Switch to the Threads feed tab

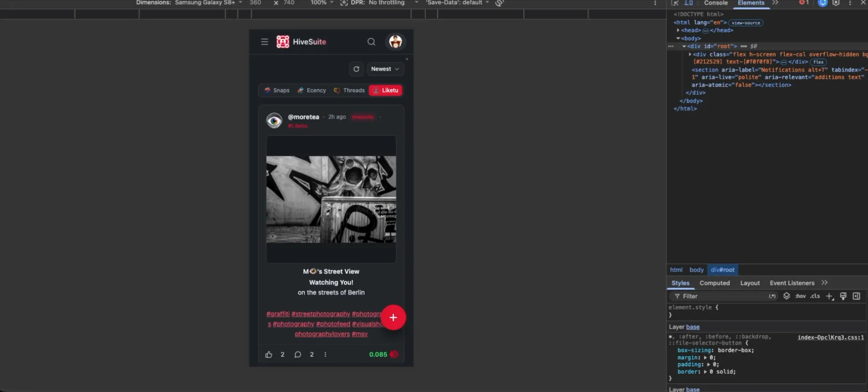tap(349, 90)
